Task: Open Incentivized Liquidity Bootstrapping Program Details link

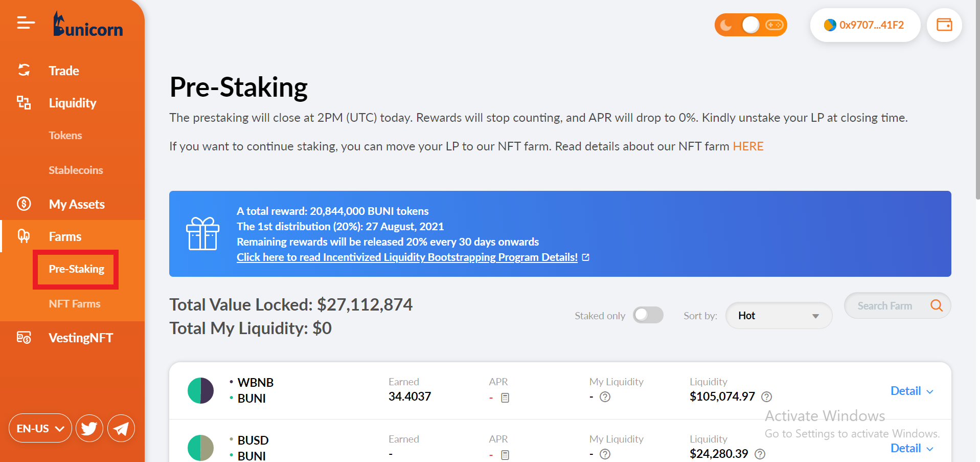Action: pos(407,257)
